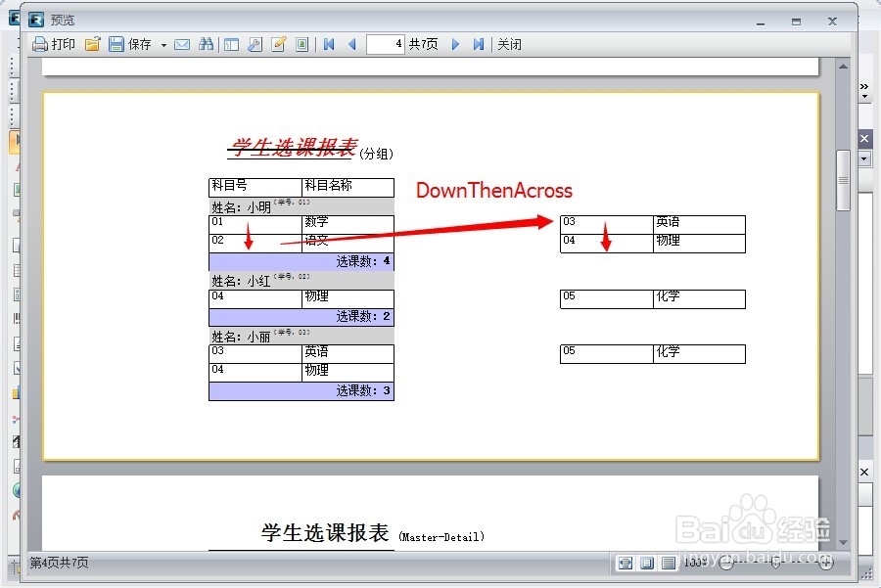This screenshot has height=588, width=881.
Task: Click the watermark page icon in toolbar
Action: [302, 44]
